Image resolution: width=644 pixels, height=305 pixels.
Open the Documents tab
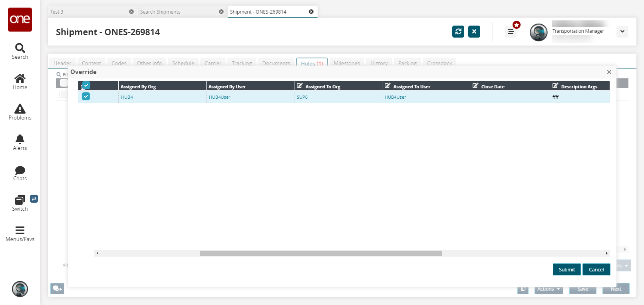pyautogui.click(x=276, y=63)
